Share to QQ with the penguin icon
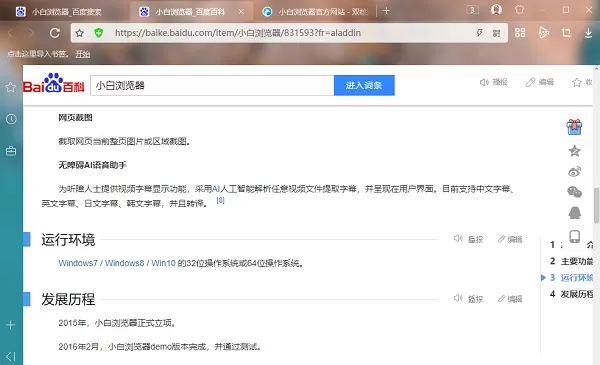 click(574, 213)
